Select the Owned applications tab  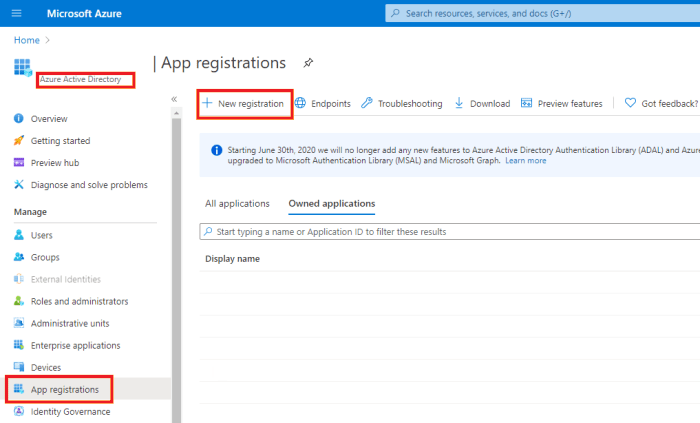tap(331, 203)
